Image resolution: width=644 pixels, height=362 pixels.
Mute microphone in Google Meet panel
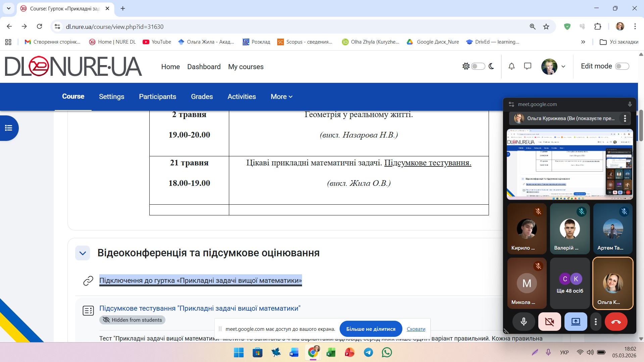tap(524, 322)
